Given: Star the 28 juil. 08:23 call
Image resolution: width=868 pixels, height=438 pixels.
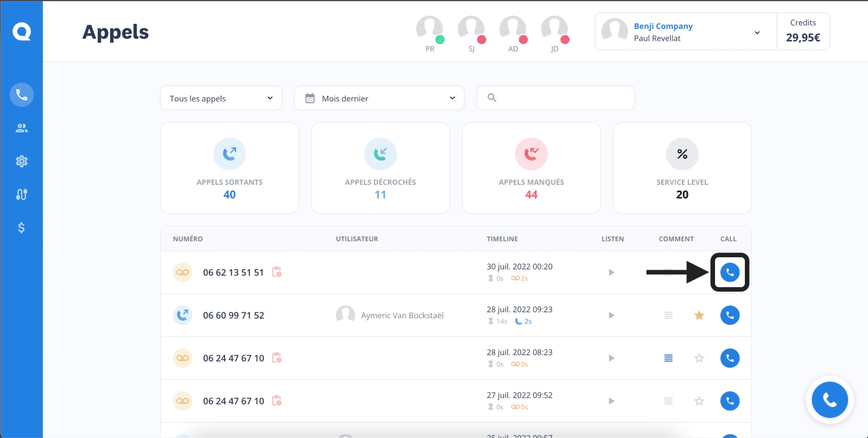Looking at the screenshot, I should 699,358.
